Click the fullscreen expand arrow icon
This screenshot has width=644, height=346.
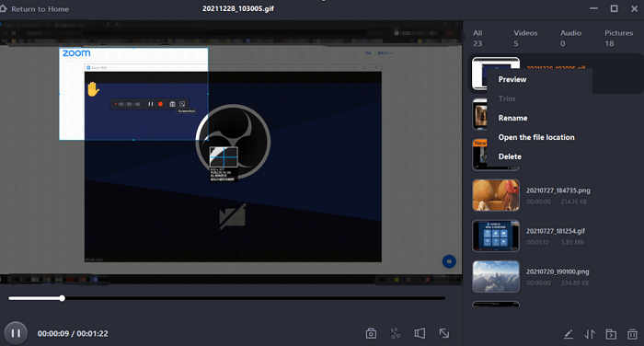click(x=444, y=333)
